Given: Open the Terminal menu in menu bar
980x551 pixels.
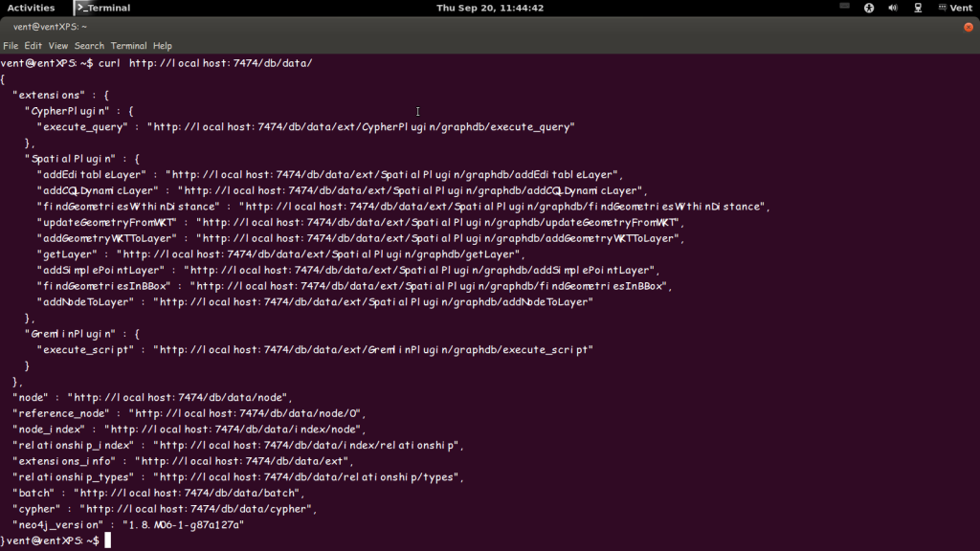Looking at the screenshot, I should coord(128,46).
